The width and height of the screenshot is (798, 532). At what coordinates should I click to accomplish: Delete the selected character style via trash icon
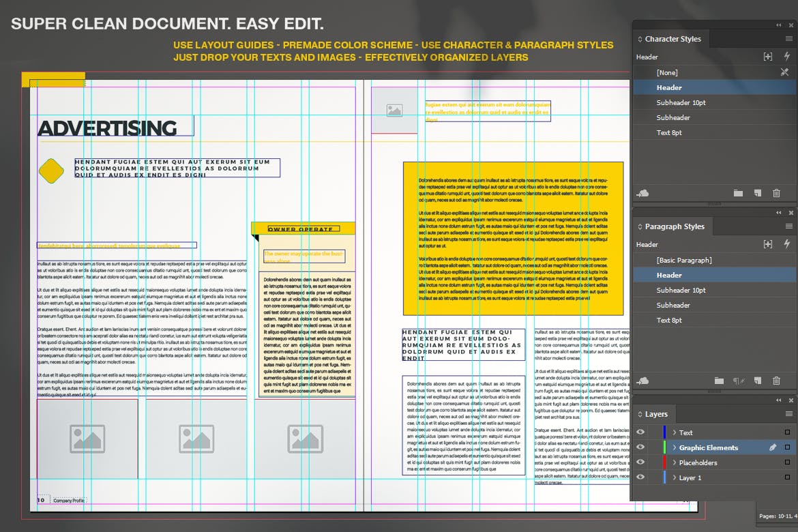pyautogui.click(x=776, y=194)
